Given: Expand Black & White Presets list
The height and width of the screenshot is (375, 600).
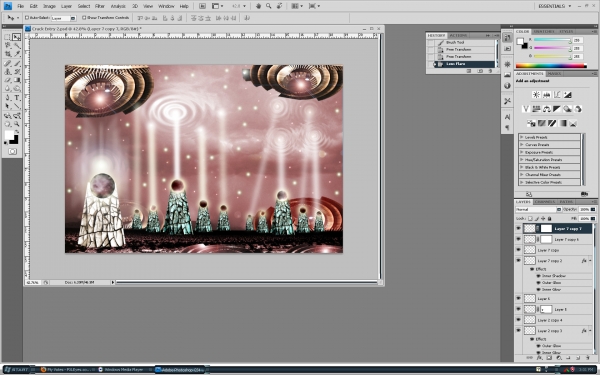Looking at the screenshot, I should (522, 167).
